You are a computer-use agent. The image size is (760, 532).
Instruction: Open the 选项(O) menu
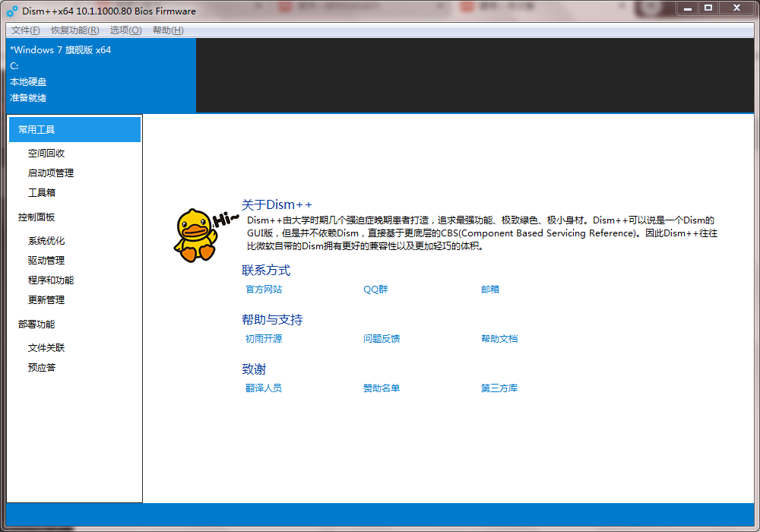pos(125,30)
